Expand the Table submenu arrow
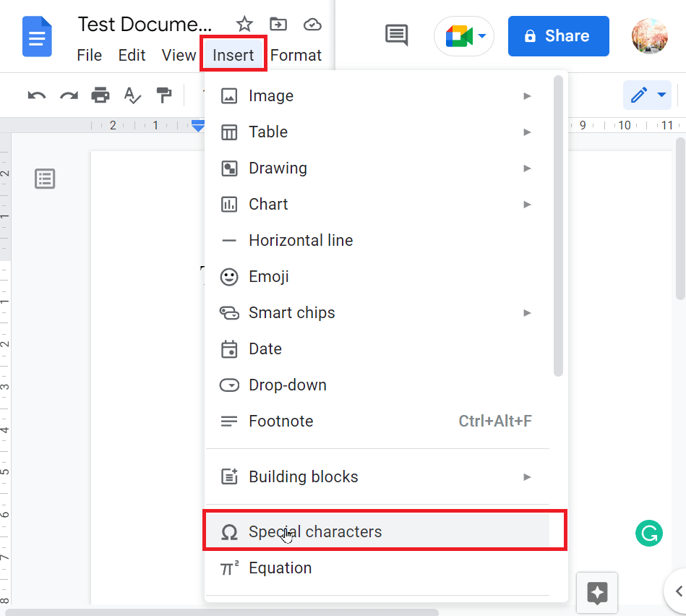This screenshot has height=616, width=686. coord(527,132)
